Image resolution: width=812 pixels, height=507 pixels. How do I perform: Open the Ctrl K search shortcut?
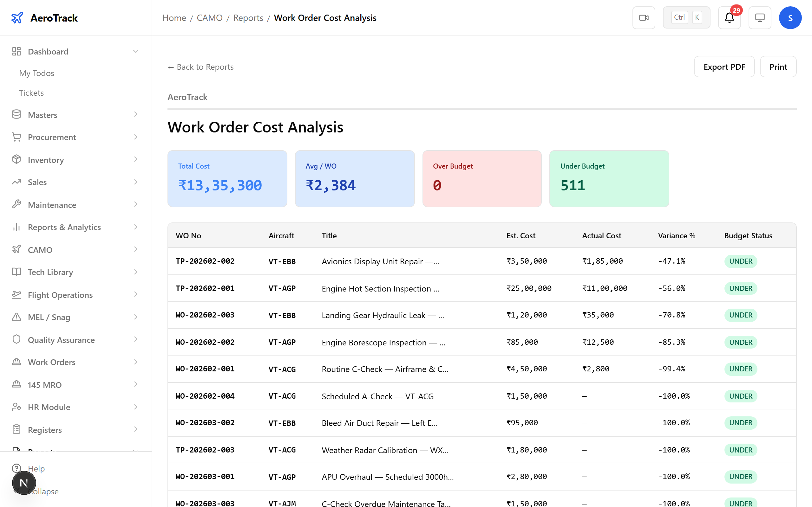[x=686, y=17]
